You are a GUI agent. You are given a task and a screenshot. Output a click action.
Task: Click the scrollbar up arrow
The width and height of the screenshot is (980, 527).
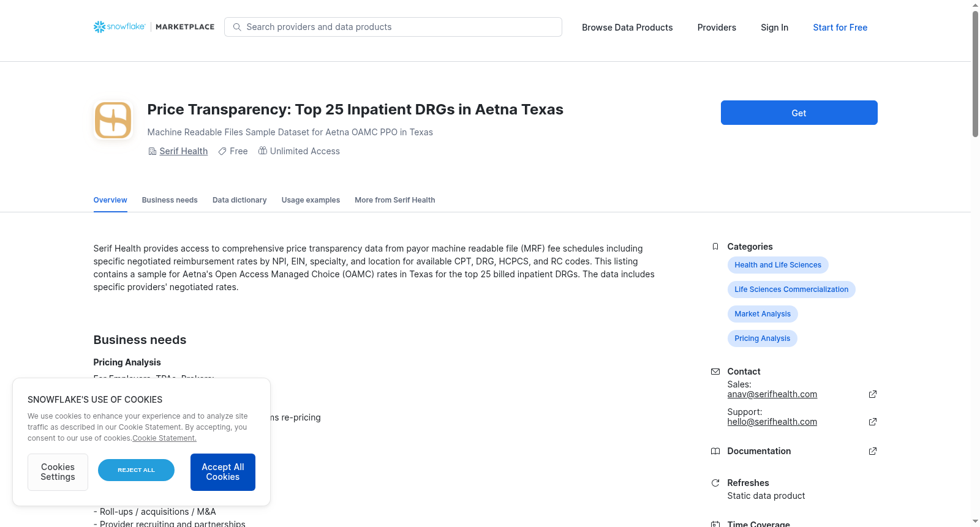click(x=975, y=5)
